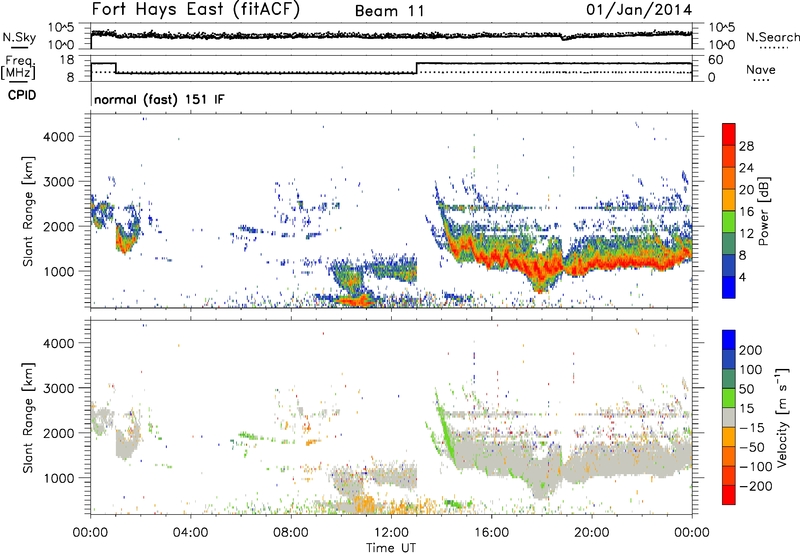Click the 'N.Search' legend label
The image size is (800, 554).
(x=773, y=37)
